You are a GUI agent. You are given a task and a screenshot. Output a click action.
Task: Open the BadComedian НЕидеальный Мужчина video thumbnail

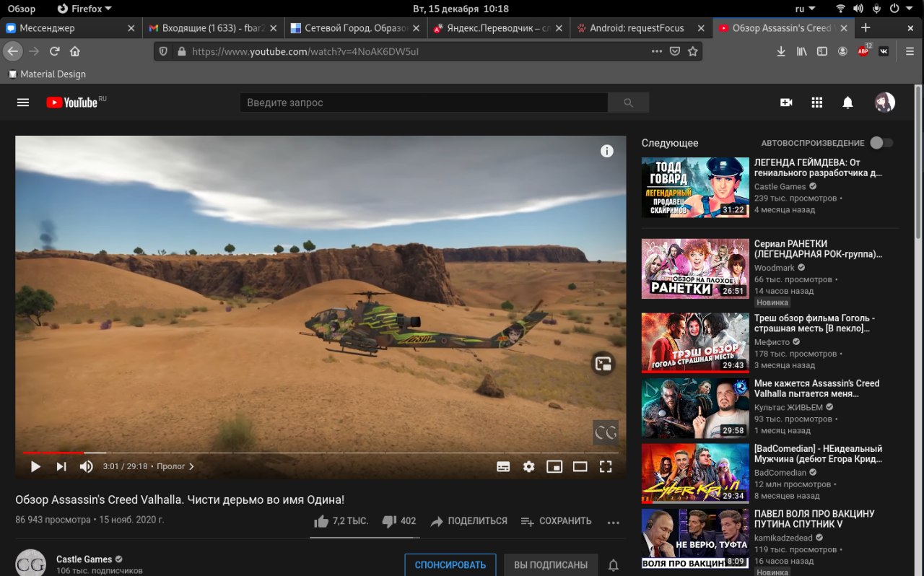695,474
